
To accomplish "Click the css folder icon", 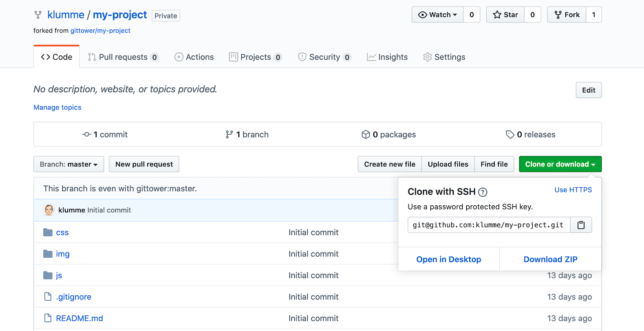I will (x=48, y=233).
